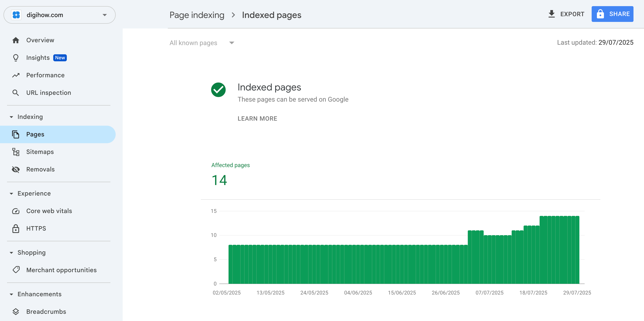Viewport: 644px width, 321px height.
Task: Open the digihow.com property selector dropdown
Action: point(60,15)
